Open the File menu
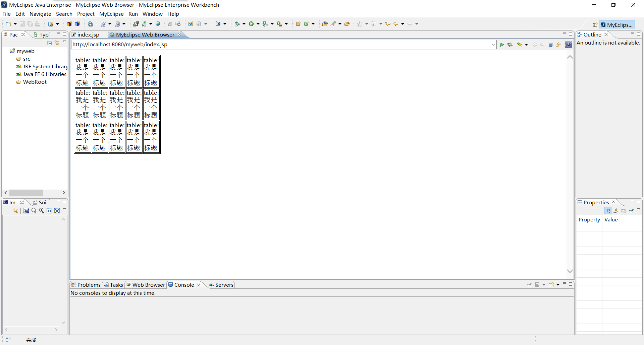The height and width of the screenshot is (345, 644). pos(6,14)
